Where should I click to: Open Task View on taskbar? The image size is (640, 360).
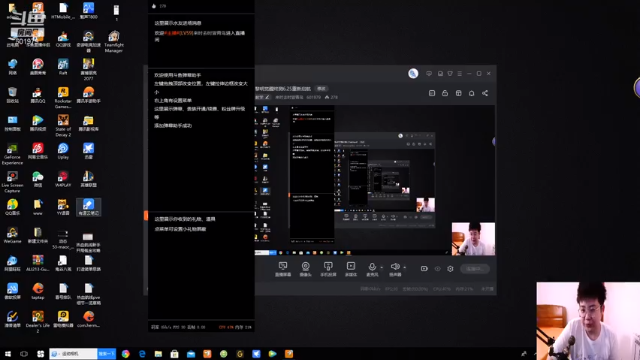24,354
